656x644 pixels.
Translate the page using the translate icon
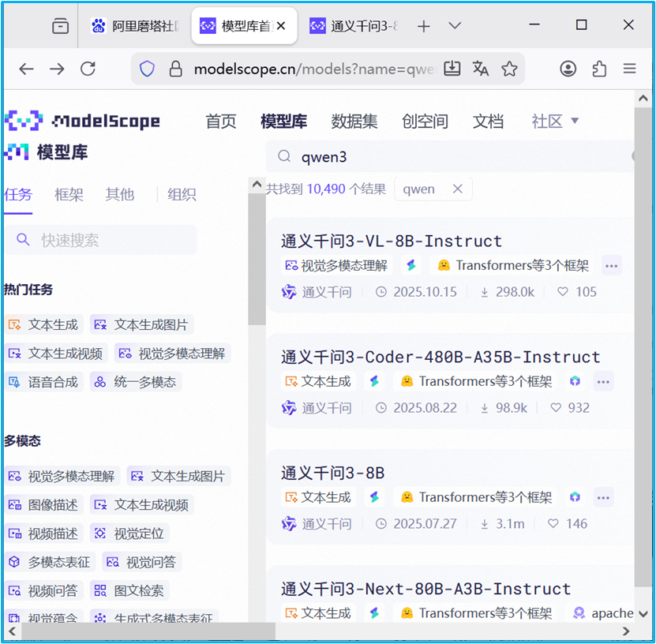pyautogui.click(x=481, y=69)
